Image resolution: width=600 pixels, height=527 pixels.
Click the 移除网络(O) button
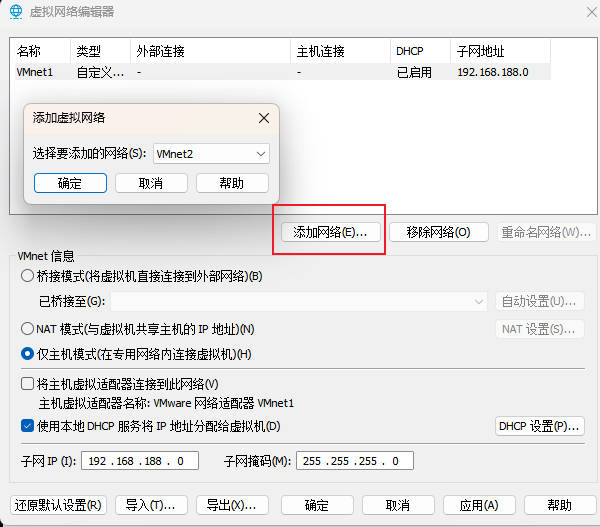(x=438, y=232)
